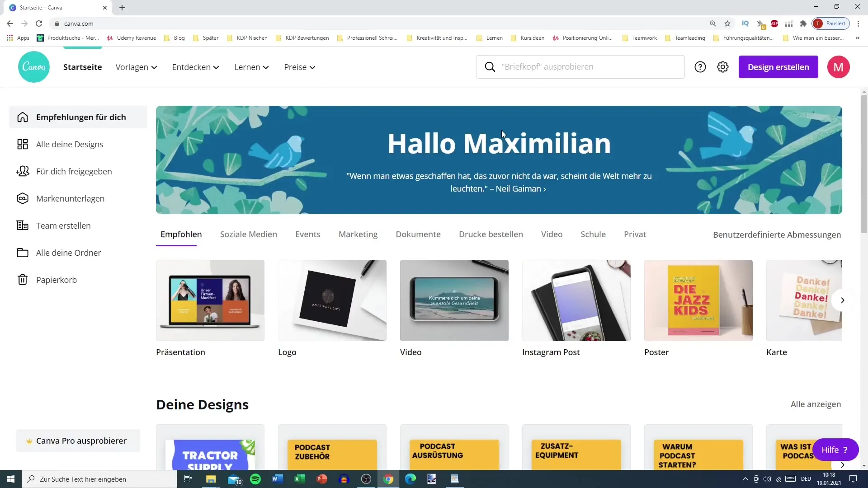Open the browser extensions puzzle icon
Image resolution: width=868 pixels, height=488 pixels.
803,23
